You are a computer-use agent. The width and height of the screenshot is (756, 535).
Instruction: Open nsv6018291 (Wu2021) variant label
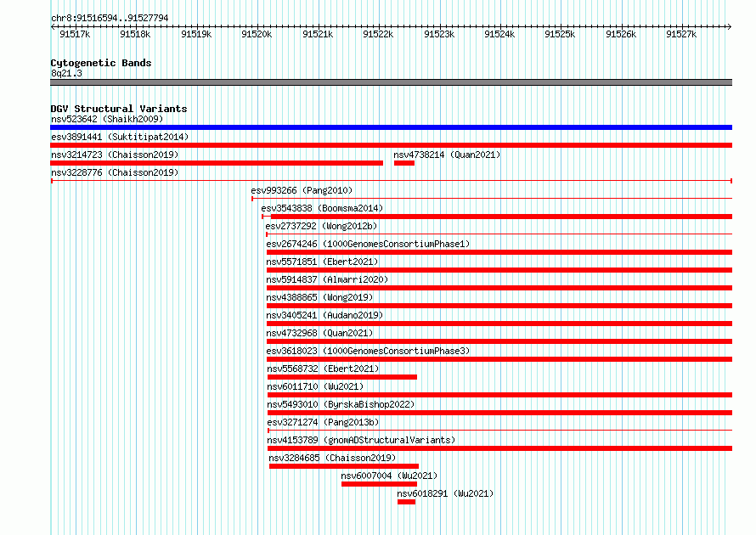pyautogui.click(x=445, y=493)
